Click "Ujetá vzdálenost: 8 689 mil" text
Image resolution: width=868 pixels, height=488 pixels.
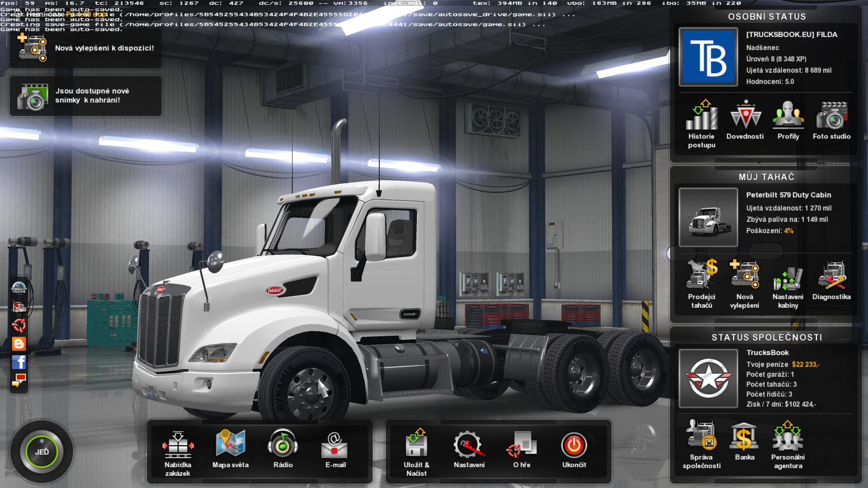click(x=788, y=70)
